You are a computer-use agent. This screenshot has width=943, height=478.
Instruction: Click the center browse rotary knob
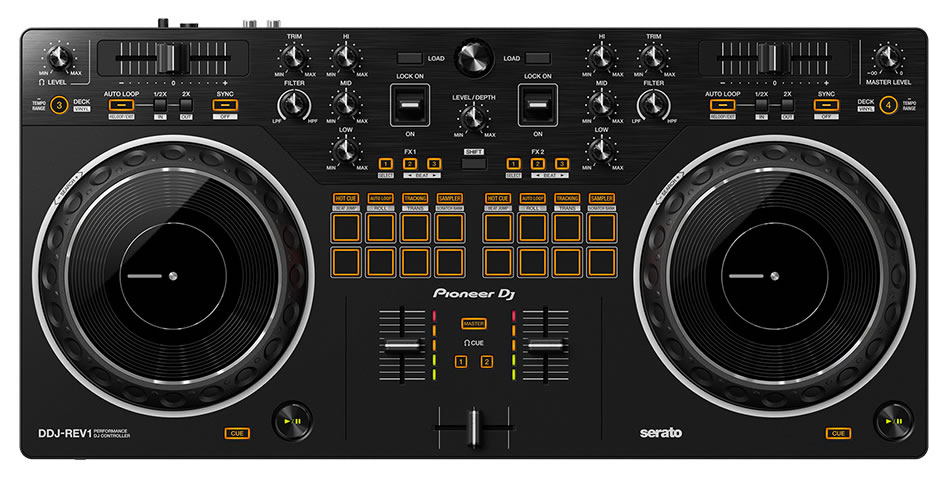473,58
